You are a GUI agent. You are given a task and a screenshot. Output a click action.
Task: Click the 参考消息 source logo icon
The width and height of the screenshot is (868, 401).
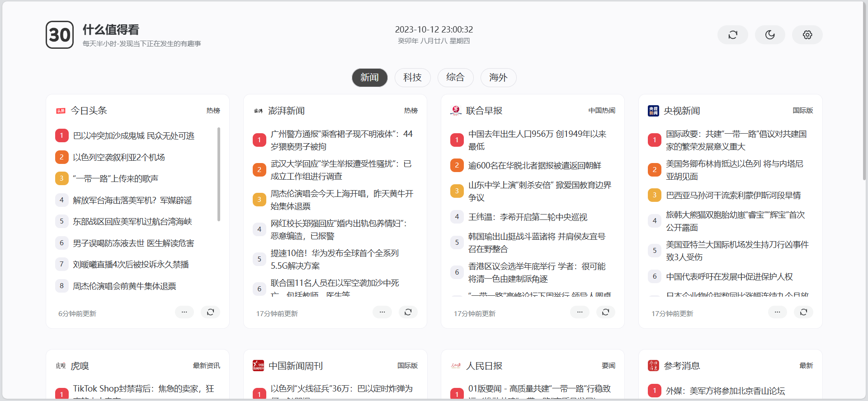653,366
